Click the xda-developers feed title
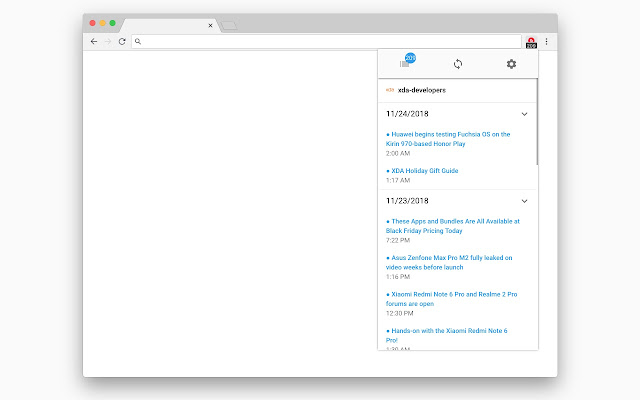This screenshot has height=400, width=640. click(x=422, y=90)
